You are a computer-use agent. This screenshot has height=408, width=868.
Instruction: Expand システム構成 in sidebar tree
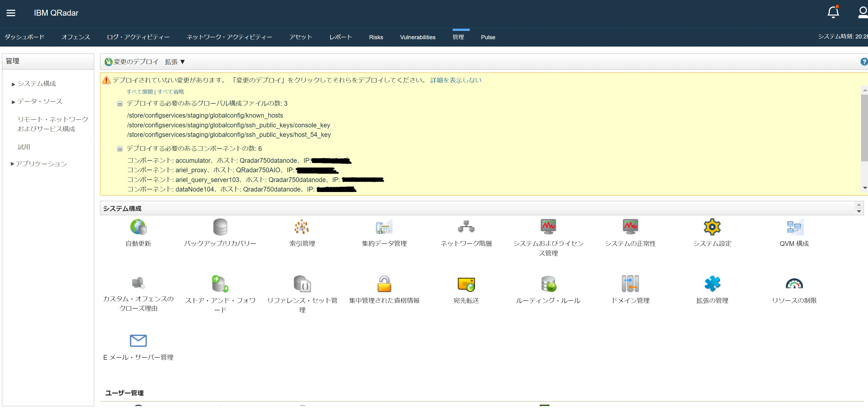click(x=13, y=84)
